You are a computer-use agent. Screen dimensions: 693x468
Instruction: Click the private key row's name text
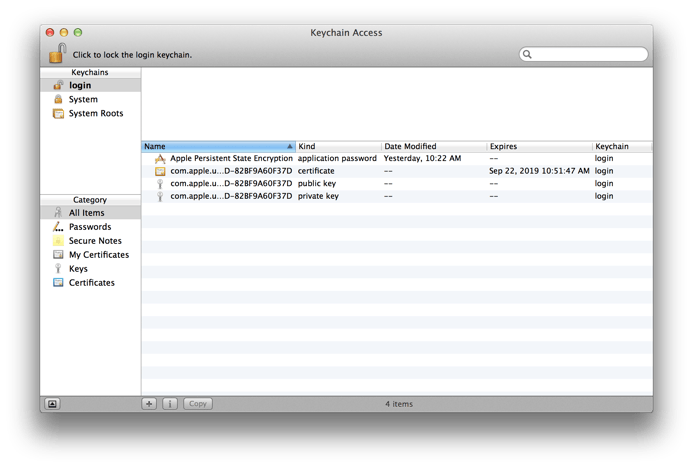[231, 196]
